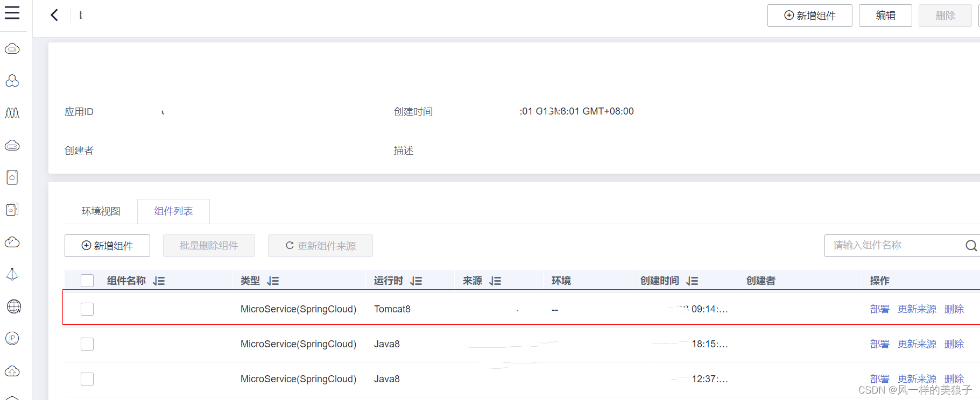
Task: Open the wave-shaped sidebar icon
Action: click(x=12, y=113)
